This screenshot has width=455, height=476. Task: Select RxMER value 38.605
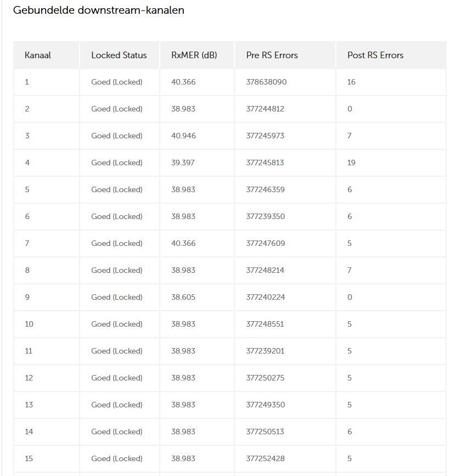tap(183, 297)
